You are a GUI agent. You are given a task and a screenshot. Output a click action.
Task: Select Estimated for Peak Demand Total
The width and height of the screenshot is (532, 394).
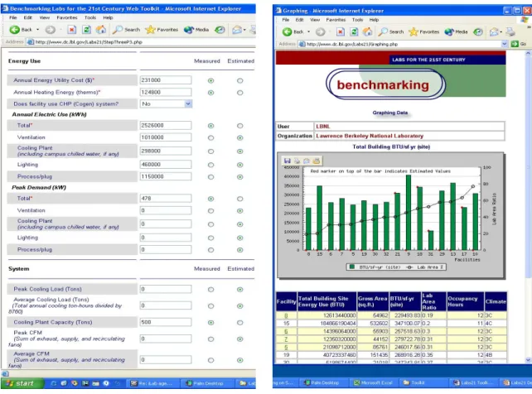click(x=239, y=199)
